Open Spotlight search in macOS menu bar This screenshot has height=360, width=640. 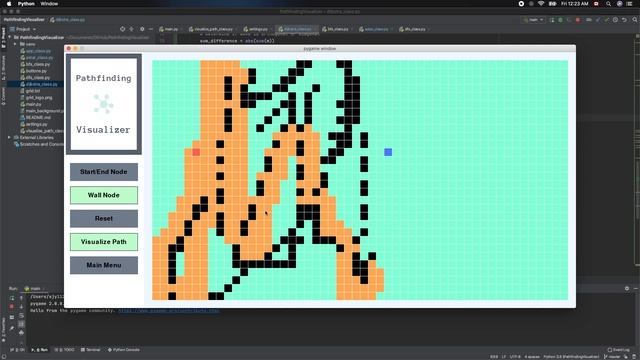tap(609, 4)
